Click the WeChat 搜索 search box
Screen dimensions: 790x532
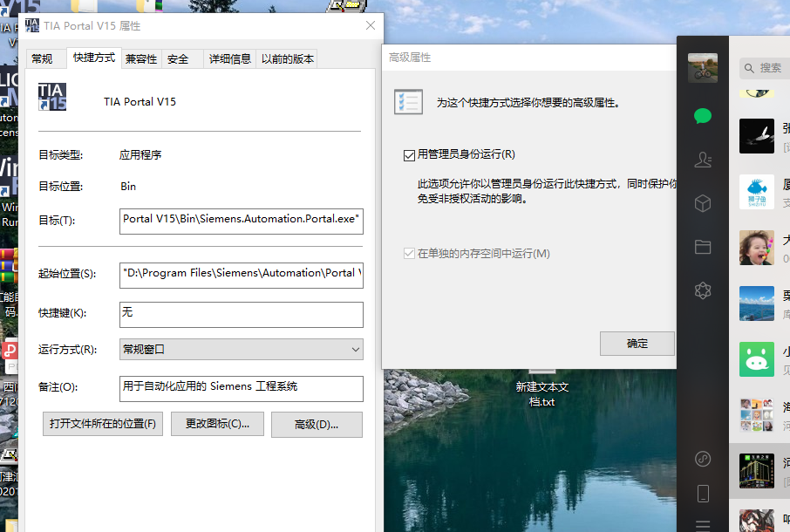pos(765,67)
